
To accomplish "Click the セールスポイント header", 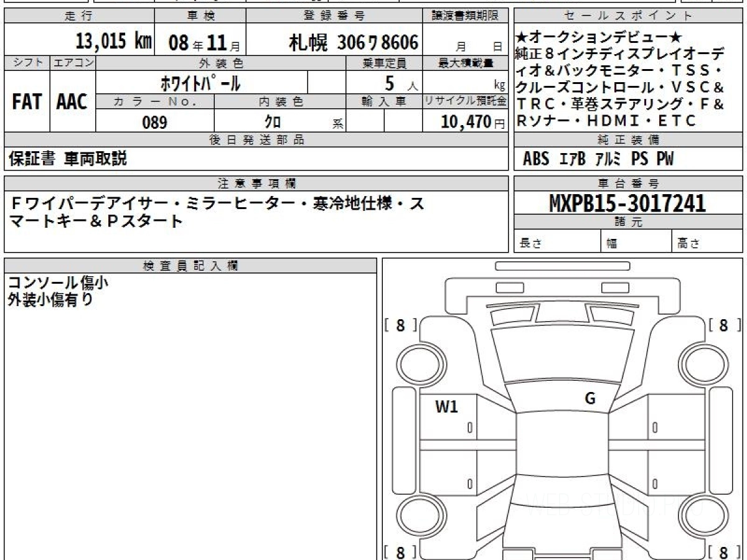I will click(628, 16).
